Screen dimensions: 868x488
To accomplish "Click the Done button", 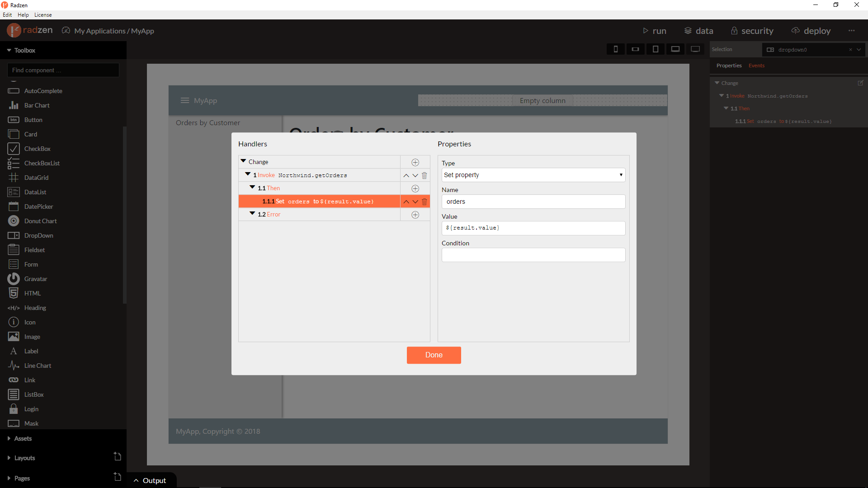I will 434,355.
